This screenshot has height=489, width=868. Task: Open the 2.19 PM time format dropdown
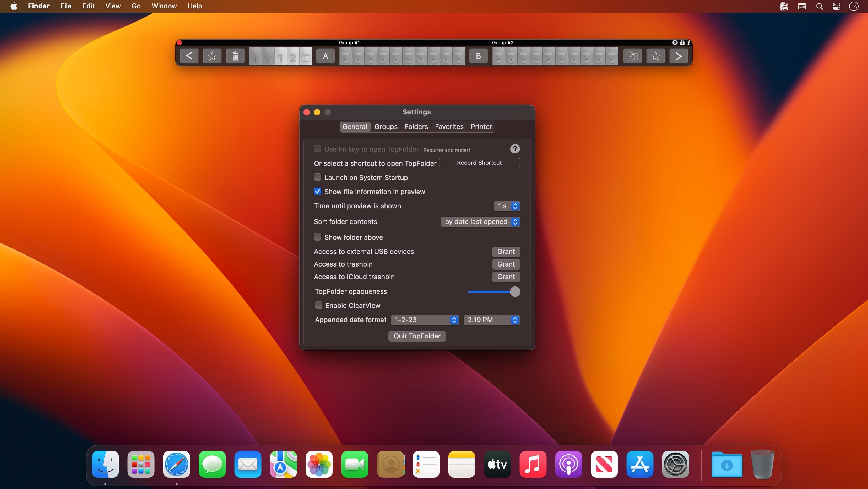click(x=491, y=320)
